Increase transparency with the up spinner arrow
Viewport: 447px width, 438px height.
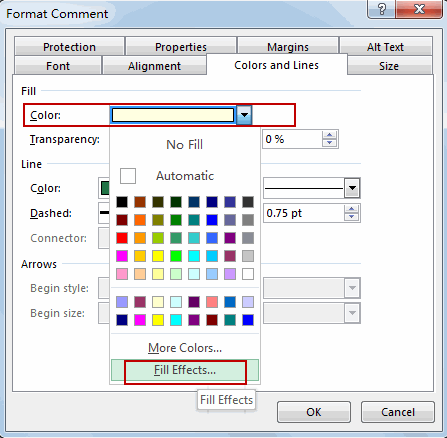point(329,135)
